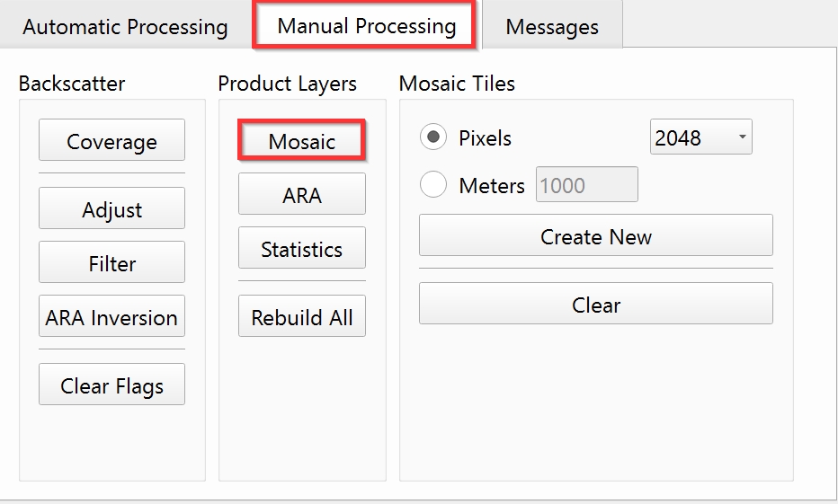Open the Messages tab
This screenshot has height=504, width=838.
[x=552, y=27]
